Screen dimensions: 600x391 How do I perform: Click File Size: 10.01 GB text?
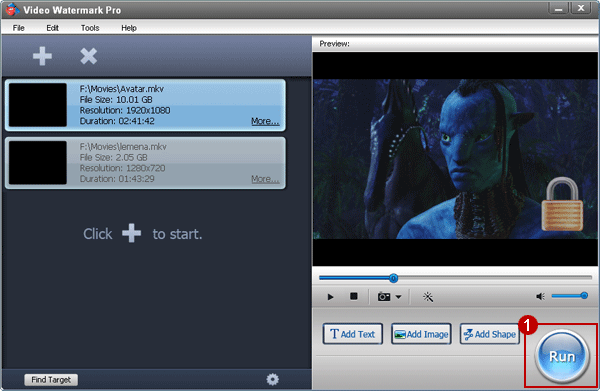pos(116,99)
